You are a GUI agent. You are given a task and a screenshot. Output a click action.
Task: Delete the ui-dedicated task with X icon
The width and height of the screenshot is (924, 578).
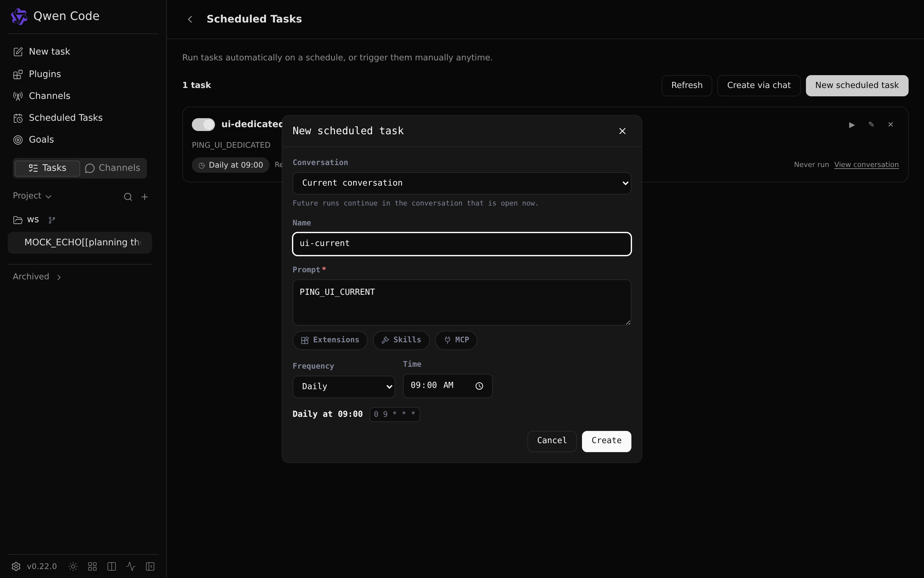[890, 124]
